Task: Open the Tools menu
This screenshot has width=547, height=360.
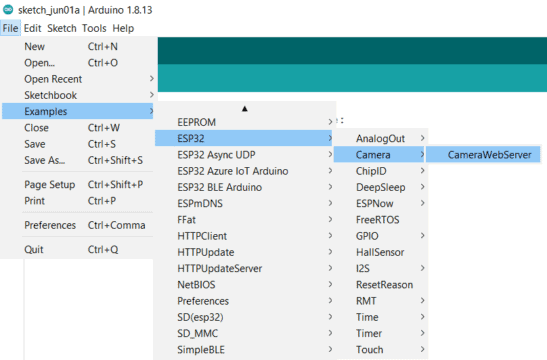Action: click(x=94, y=28)
